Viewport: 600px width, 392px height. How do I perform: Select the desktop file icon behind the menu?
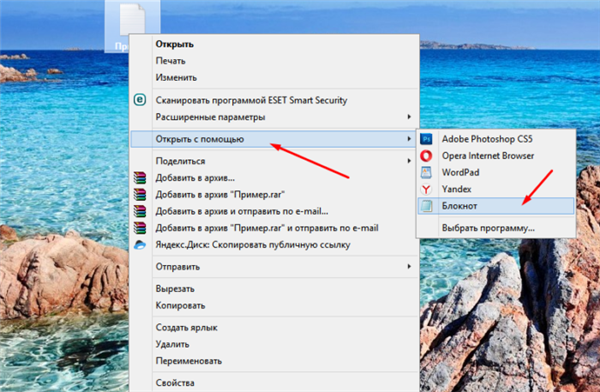pos(132,19)
